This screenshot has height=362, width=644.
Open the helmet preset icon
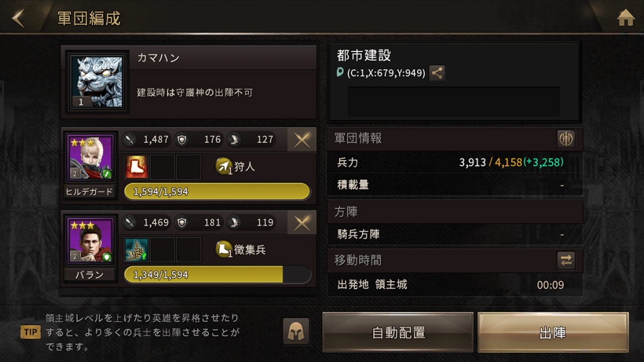[296, 331]
